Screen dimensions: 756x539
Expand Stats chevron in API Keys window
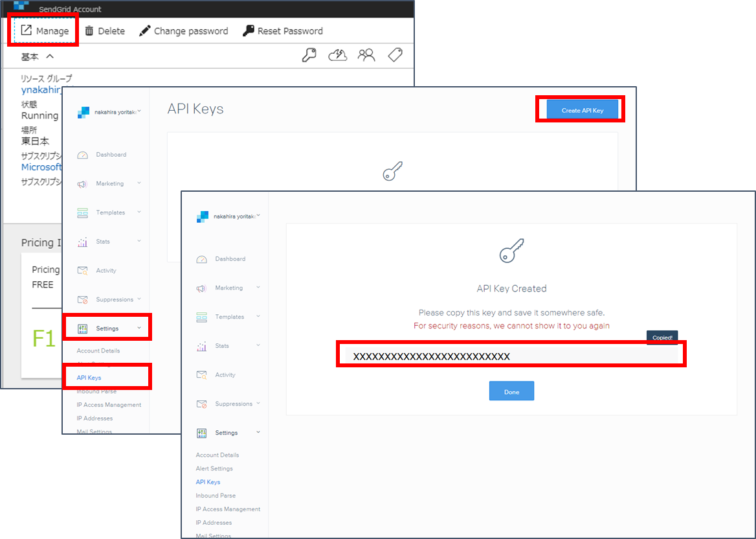click(139, 241)
